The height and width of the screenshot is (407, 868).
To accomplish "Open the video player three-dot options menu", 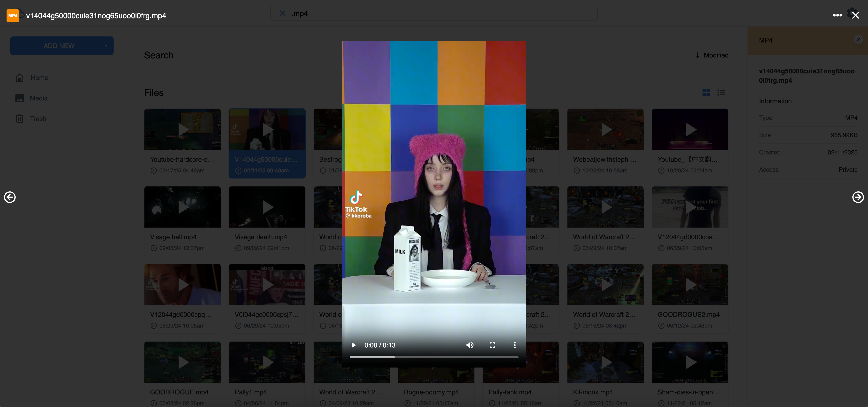I will pos(515,345).
